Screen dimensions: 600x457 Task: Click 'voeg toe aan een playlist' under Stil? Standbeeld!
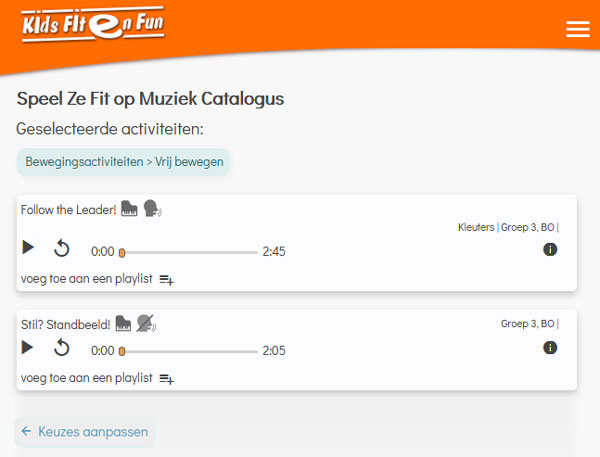coord(86,378)
